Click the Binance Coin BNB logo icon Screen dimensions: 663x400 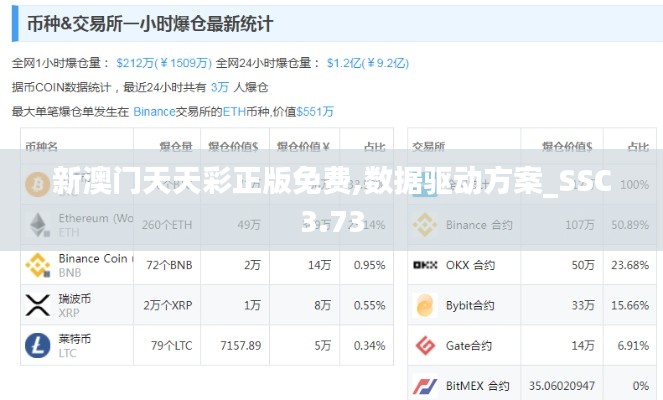coord(38,265)
